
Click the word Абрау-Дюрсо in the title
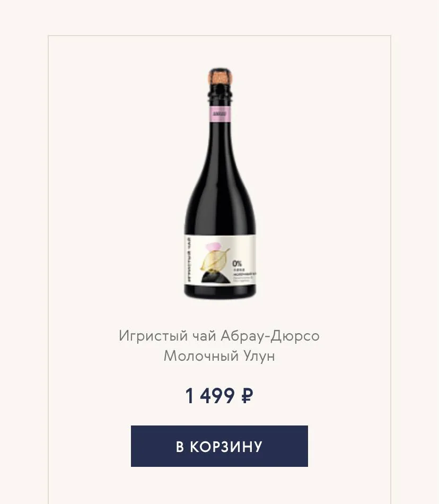(270, 336)
